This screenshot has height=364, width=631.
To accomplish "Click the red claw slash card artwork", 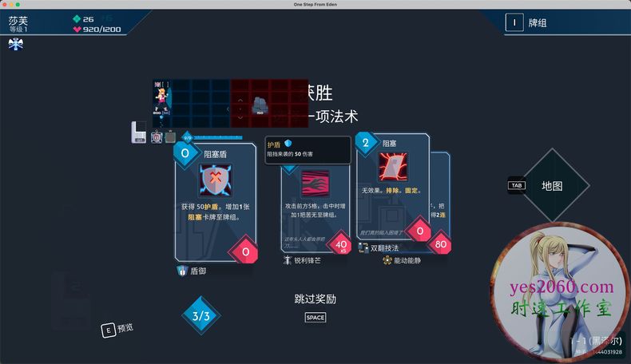I will click(x=315, y=184).
